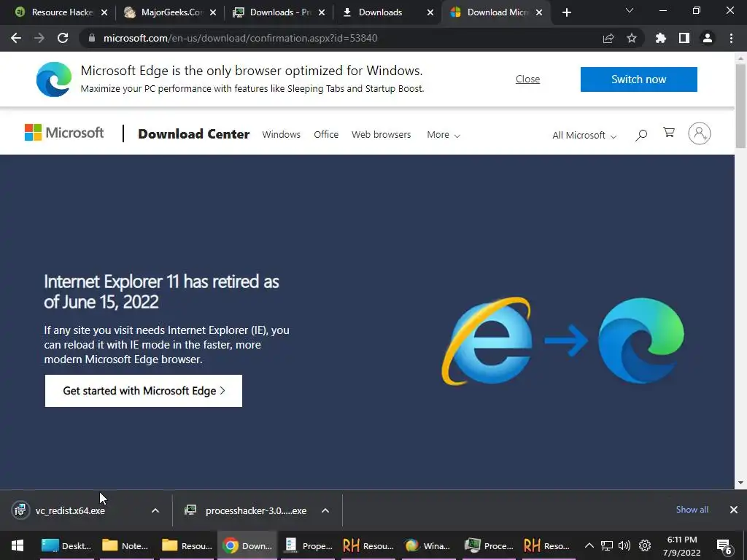Click the taskbar clock showing 6:11 PM
The height and width of the screenshot is (560, 747).
tap(682, 545)
